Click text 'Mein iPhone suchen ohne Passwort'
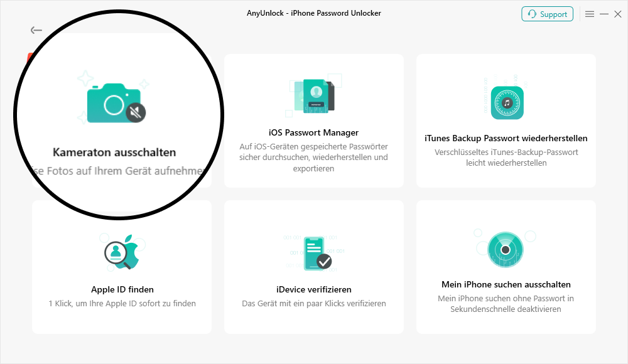 pyautogui.click(x=501, y=298)
